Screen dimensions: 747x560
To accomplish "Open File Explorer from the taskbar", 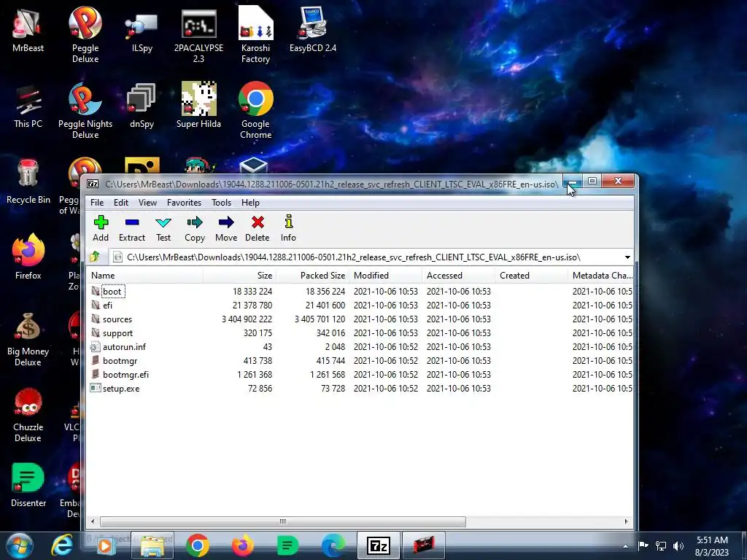I will coord(152,545).
